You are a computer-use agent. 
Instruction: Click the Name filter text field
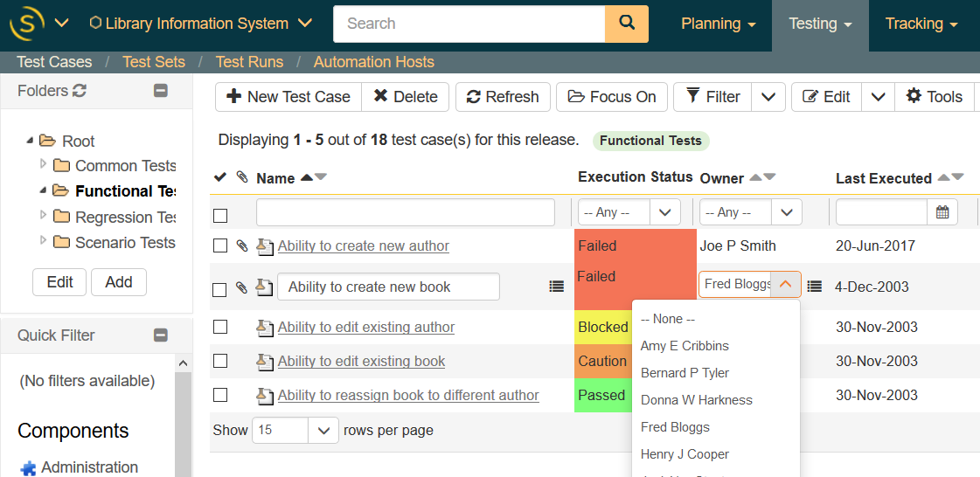click(x=405, y=212)
